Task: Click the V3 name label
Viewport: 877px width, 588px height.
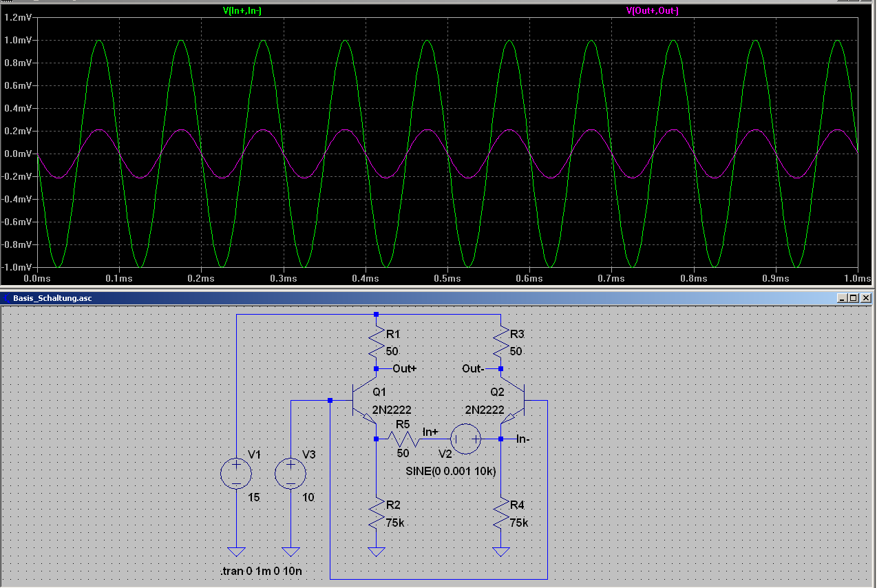Action: pyautogui.click(x=309, y=454)
